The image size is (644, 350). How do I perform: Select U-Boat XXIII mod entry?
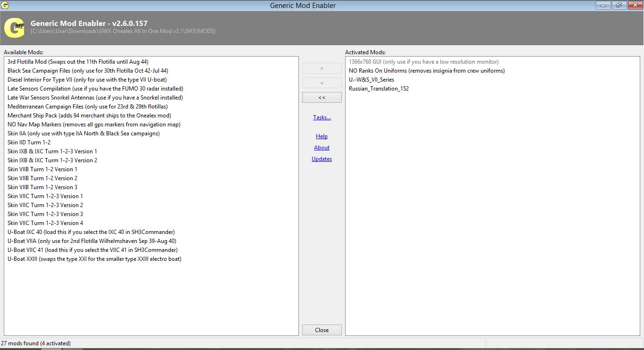94,259
